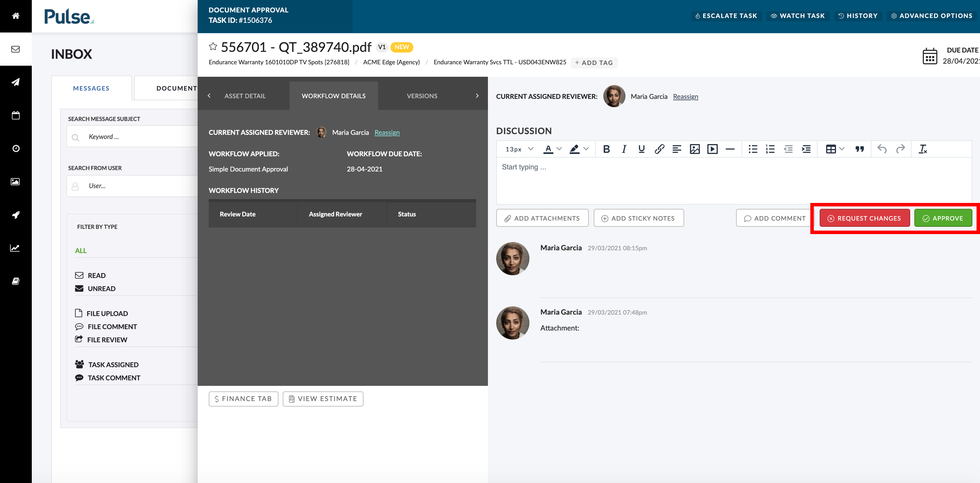Open the image gallery sidebar icon
Image resolution: width=980 pixels, height=483 pixels.
tap(15, 182)
